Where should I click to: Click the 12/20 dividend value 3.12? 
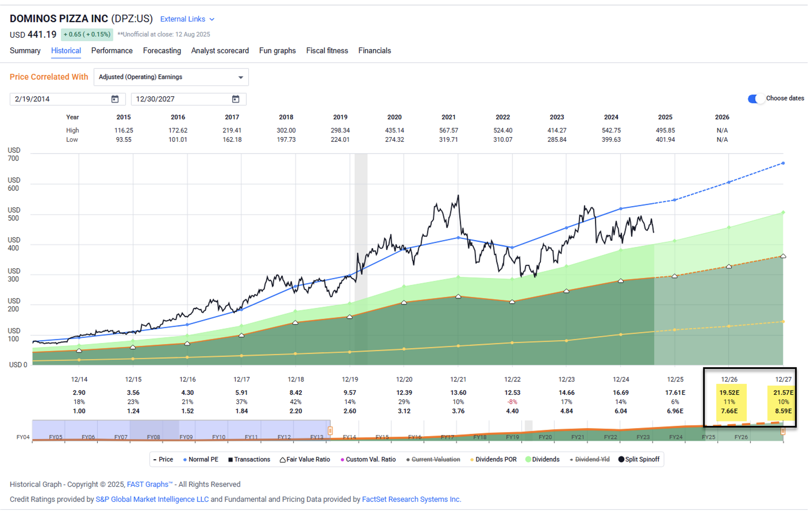pyautogui.click(x=404, y=411)
